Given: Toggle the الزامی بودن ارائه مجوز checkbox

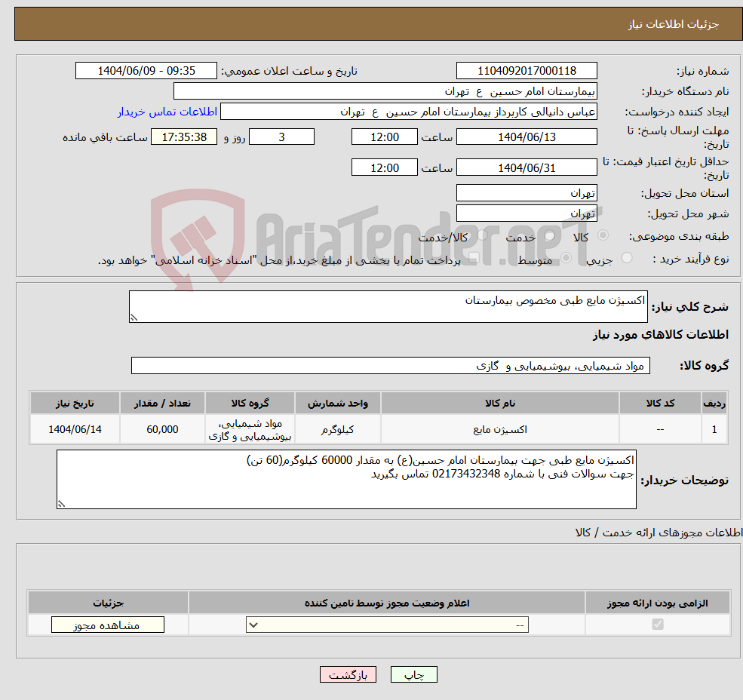Looking at the screenshot, I should tap(657, 625).
